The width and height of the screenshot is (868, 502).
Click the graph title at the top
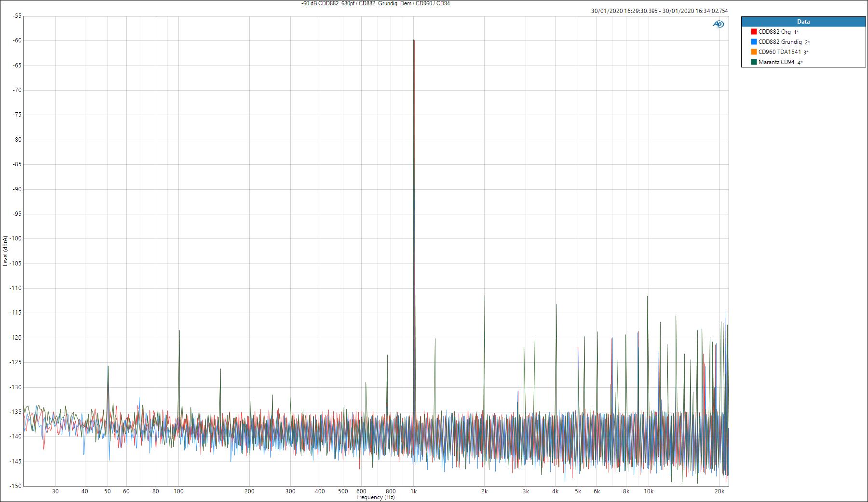(x=375, y=3)
